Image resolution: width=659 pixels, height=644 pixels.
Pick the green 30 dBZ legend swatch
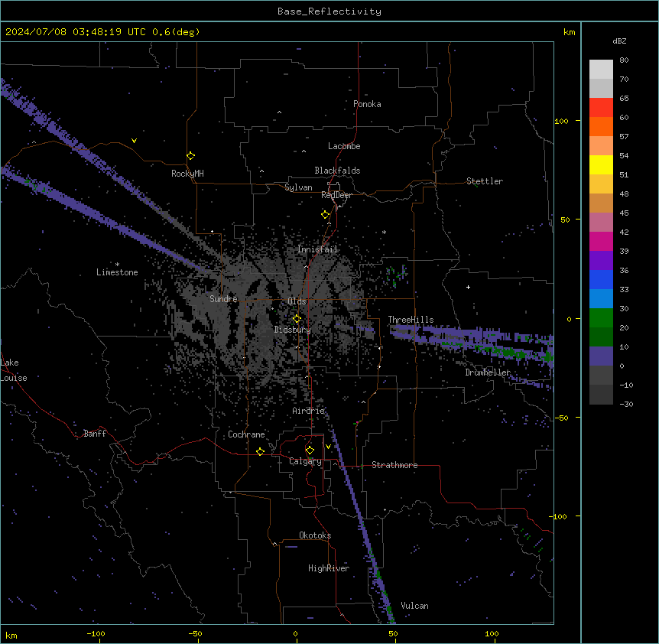coord(601,318)
